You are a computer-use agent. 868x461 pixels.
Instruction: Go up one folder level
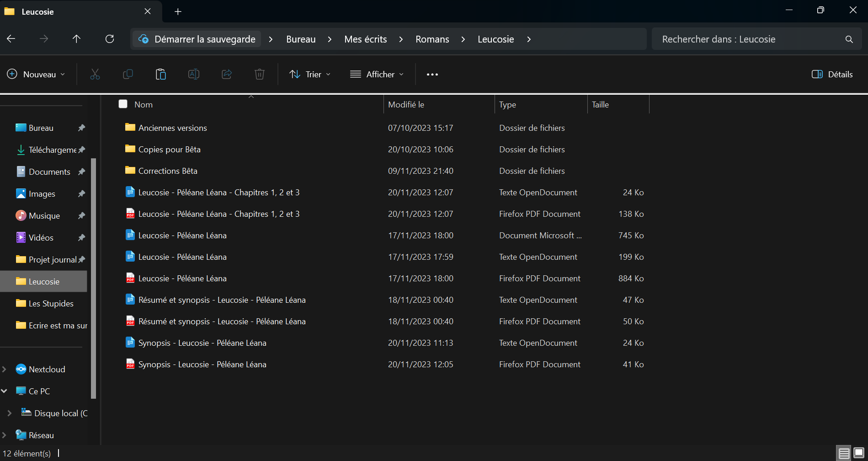tap(76, 39)
